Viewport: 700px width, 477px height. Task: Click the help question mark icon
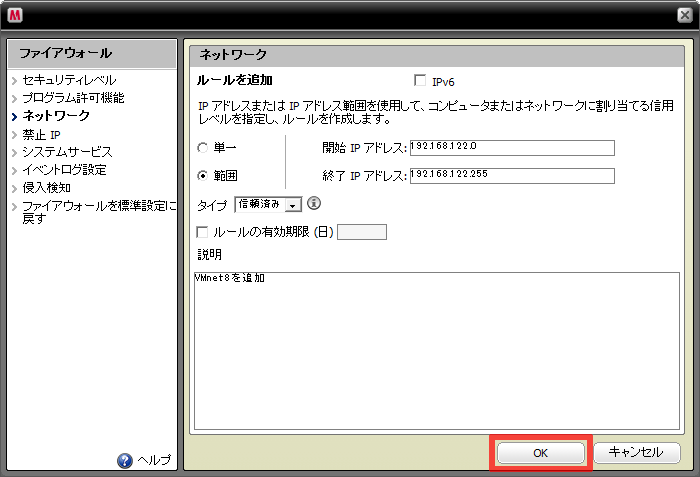pyautogui.click(x=125, y=460)
